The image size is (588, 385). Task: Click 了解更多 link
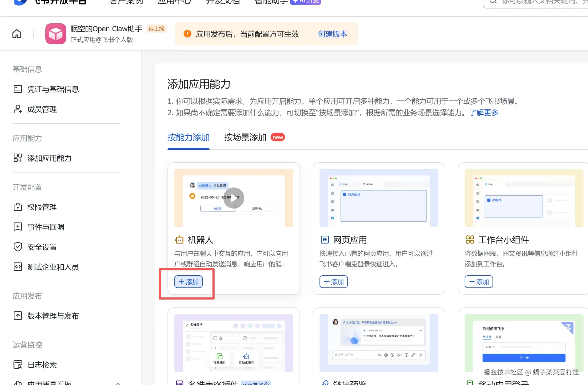tap(484, 113)
